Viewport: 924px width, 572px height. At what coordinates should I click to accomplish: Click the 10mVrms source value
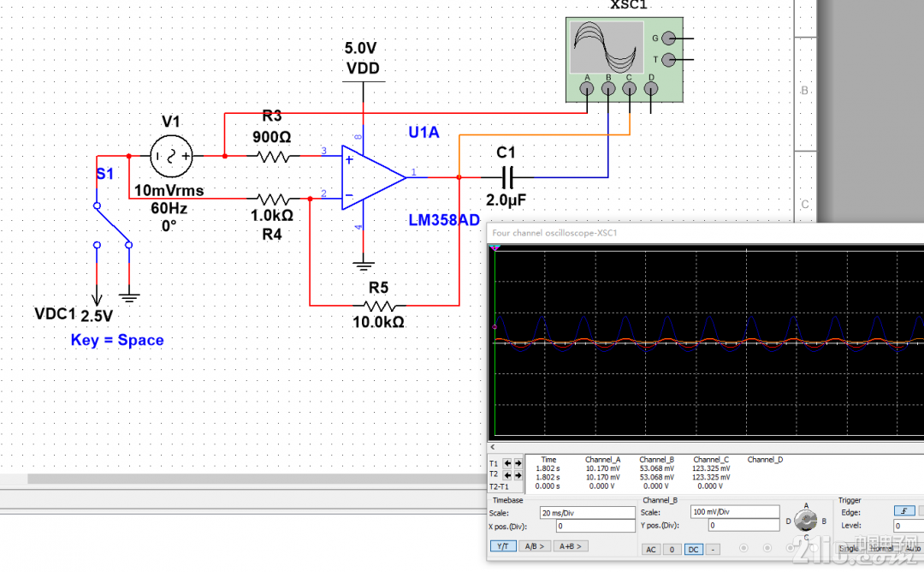(169, 190)
